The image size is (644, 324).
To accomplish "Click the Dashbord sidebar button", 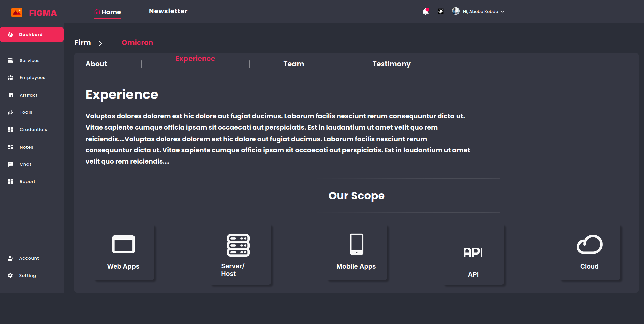I will click(32, 34).
